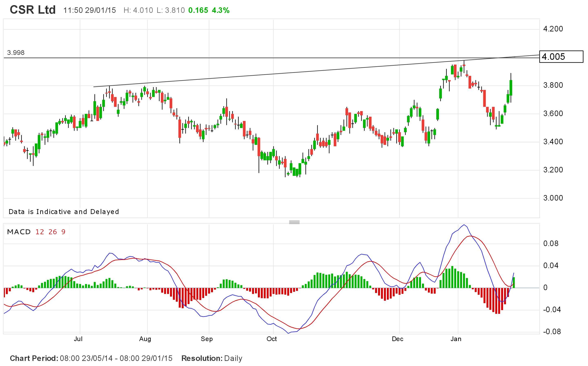
Task: Click the MACD parameter 26
Action: pos(52,232)
